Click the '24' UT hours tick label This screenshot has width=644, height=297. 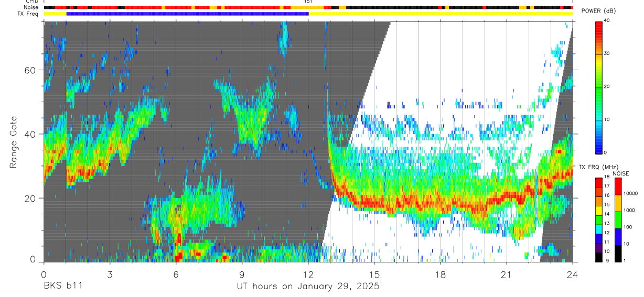pos(573,274)
